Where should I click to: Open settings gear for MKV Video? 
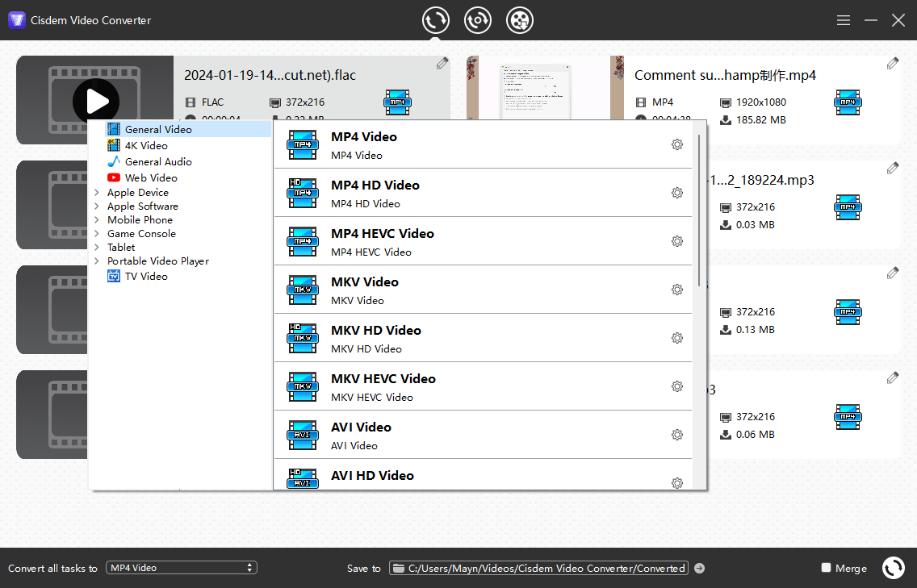[677, 290]
